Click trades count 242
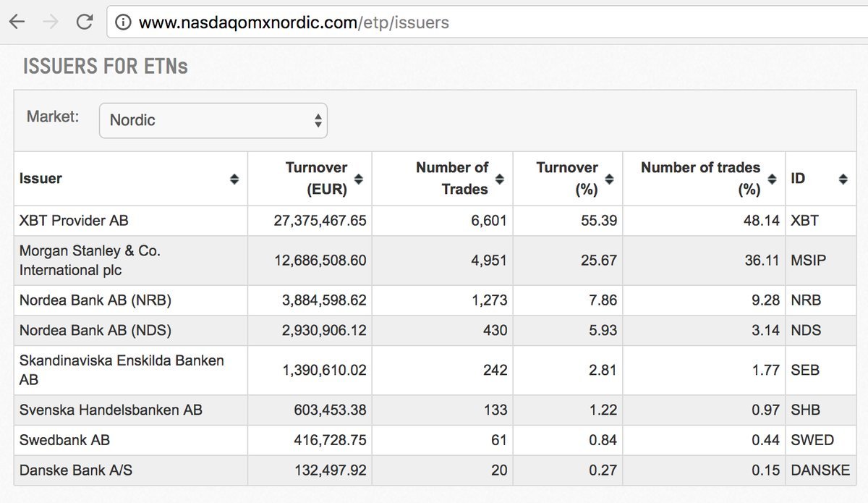The image size is (868, 503). pos(495,370)
